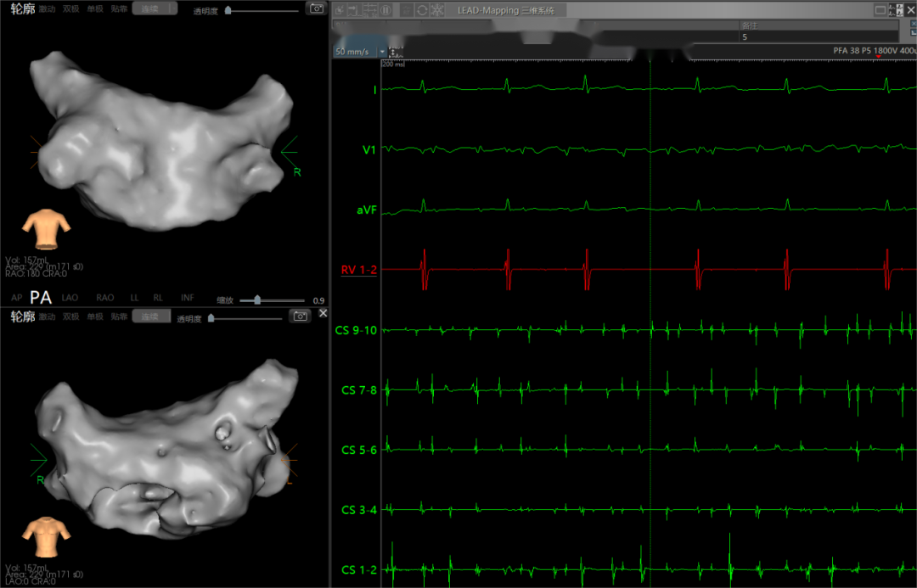Select the CS 1-2 channel label
Screen dimensions: 917x588
359,570
